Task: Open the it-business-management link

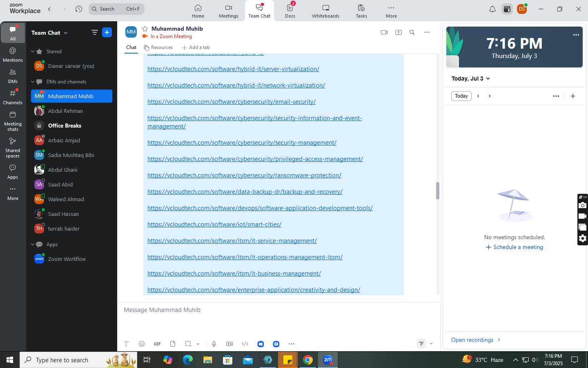Action: coord(234,274)
